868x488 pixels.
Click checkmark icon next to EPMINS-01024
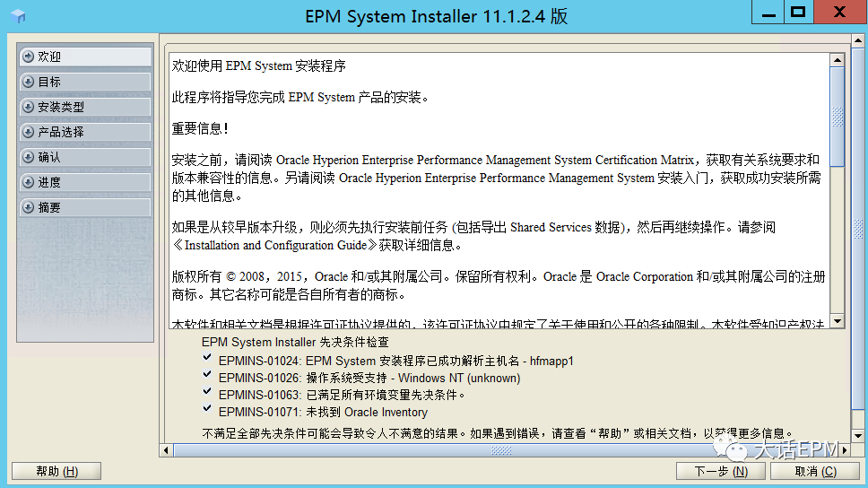pos(207,358)
